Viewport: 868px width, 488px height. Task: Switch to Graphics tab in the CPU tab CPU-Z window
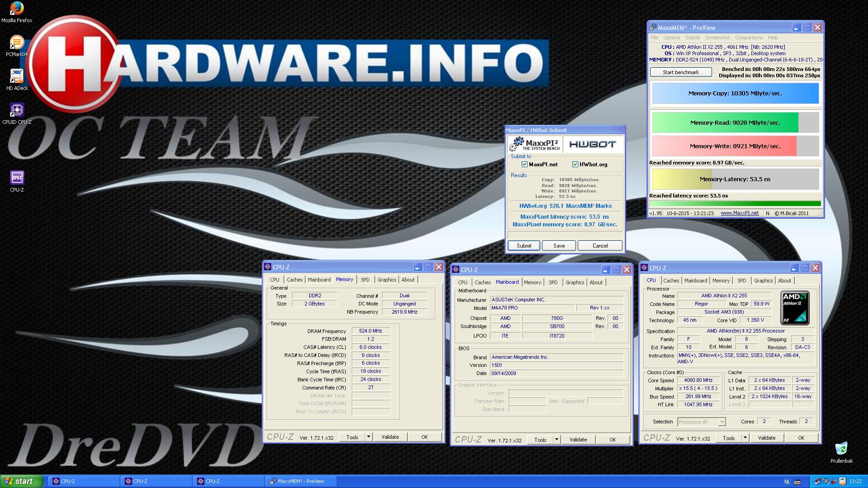(x=763, y=281)
